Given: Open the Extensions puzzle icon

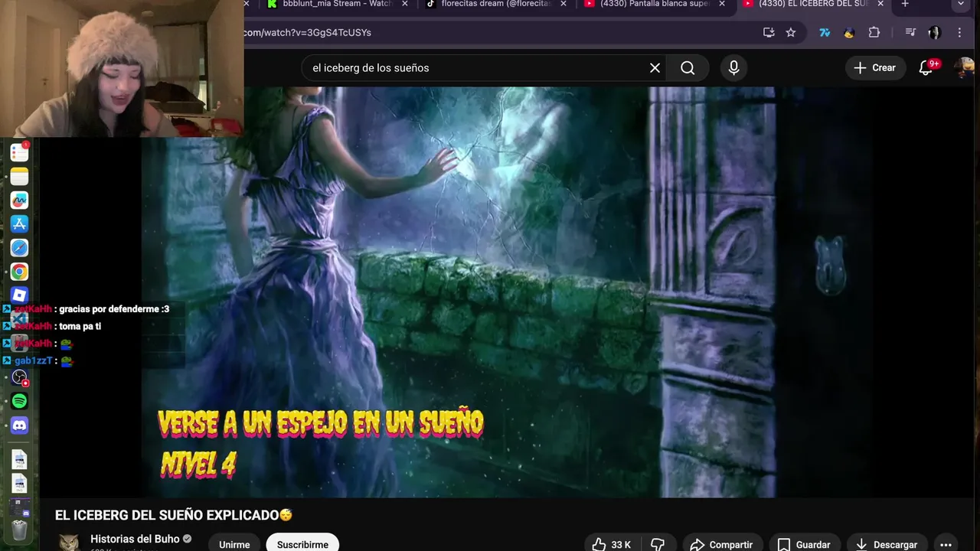Looking at the screenshot, I should [874, 32].
